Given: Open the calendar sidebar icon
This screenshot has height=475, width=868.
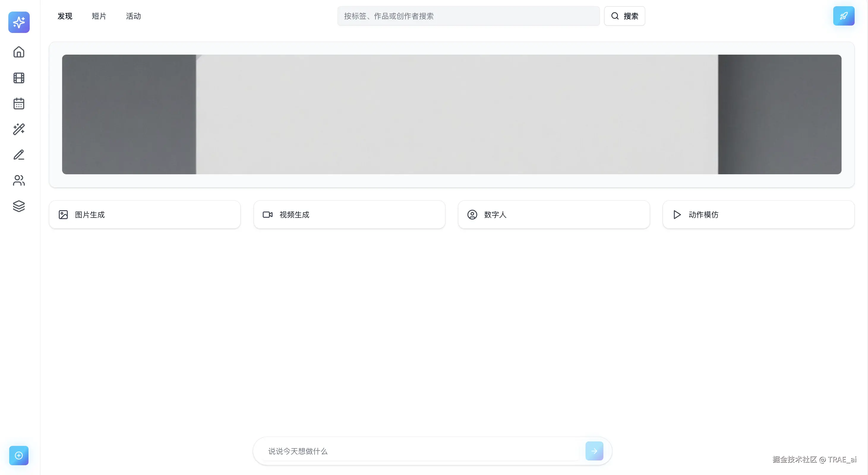Looking at the screenshot, I should [x=19, y=103].
